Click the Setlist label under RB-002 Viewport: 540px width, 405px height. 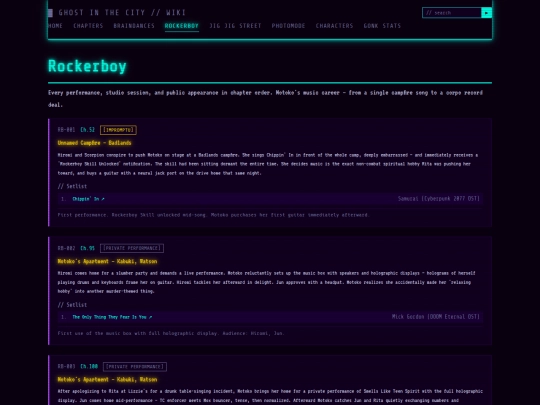pos(72,305)
